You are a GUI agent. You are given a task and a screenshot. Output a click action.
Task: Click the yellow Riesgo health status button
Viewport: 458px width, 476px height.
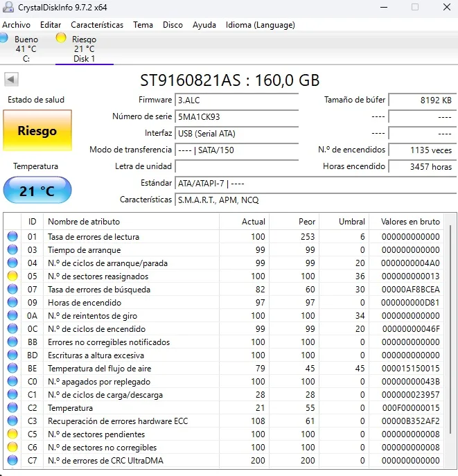37,130
